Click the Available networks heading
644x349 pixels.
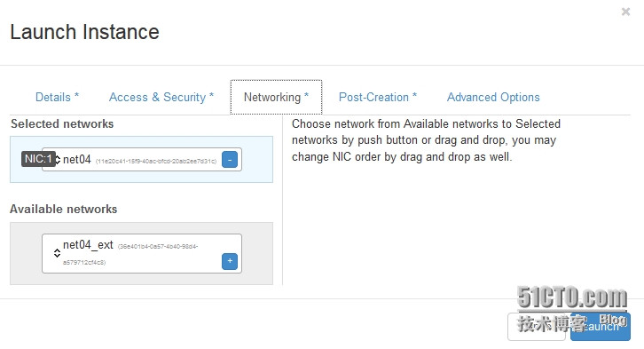64,209
